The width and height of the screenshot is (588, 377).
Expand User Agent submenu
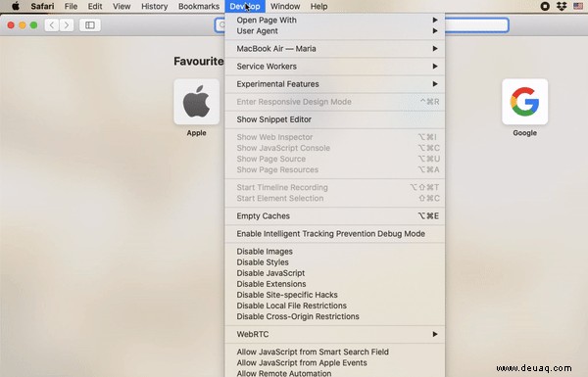(335, 30)
